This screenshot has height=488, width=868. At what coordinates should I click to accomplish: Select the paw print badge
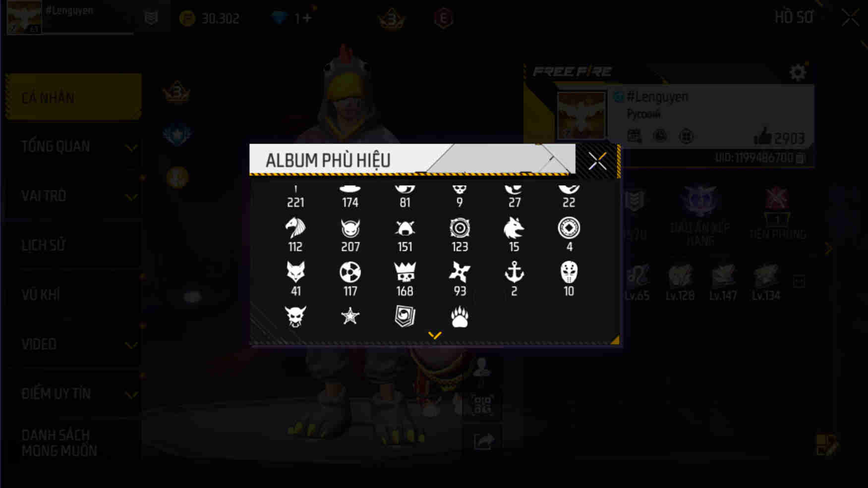tap(460, 317)
